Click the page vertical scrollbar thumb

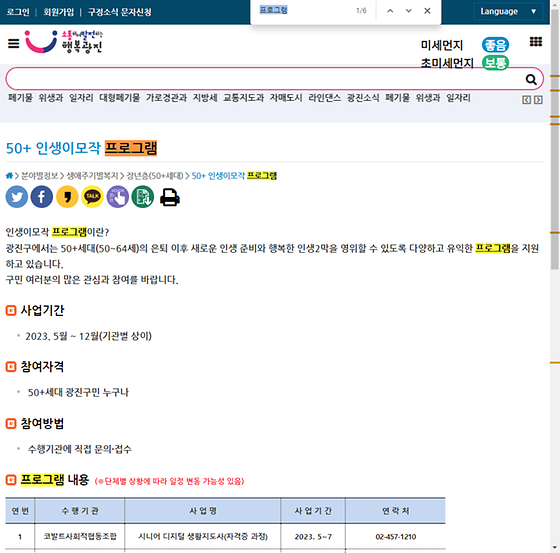tap(554, 139)
